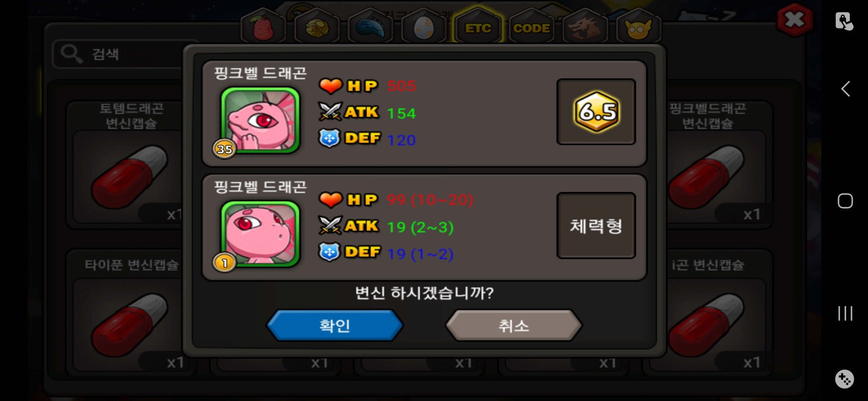Cancel transformation with the 취소 button
This screenshot has width=868, height=401.
(514, 326)
